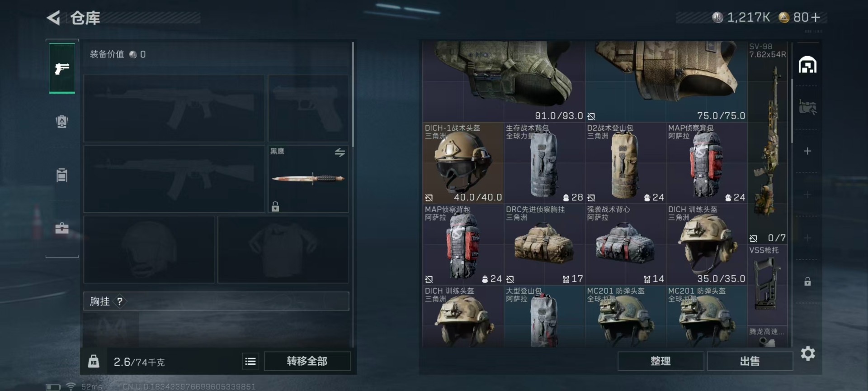This screenshot has height=391, width=868.
Task: Click the locked storage slot padlock
Action: (x=807, y=281)
